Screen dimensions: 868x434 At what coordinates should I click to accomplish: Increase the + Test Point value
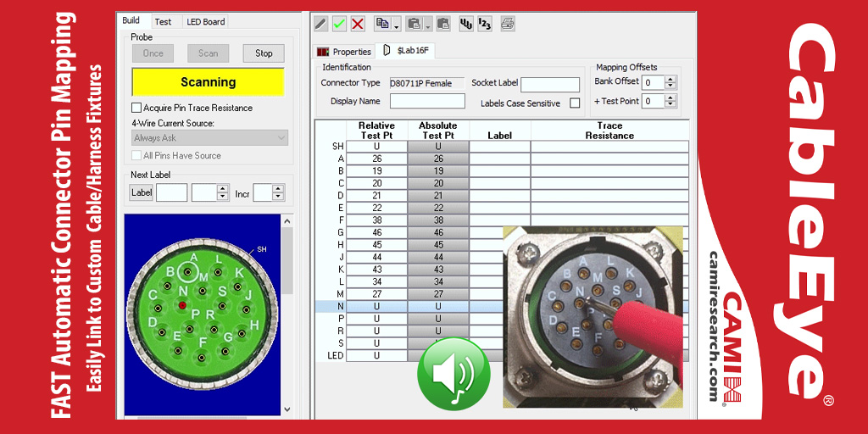(670, 97)
